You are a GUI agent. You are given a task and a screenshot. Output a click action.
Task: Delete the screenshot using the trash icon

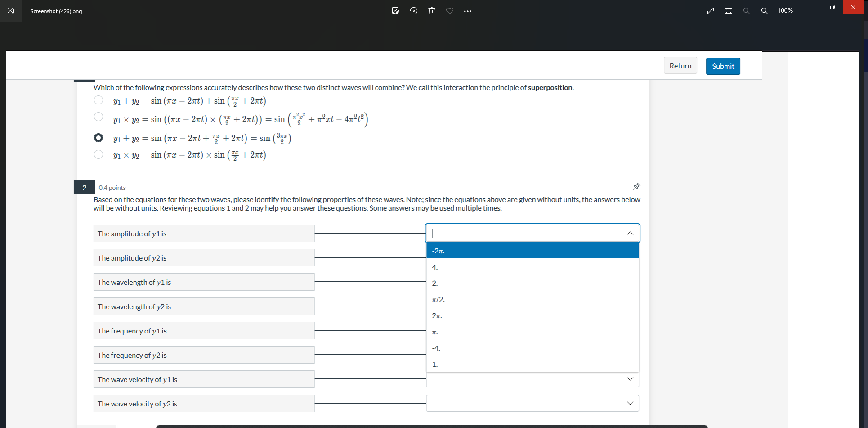pos(432,11)
